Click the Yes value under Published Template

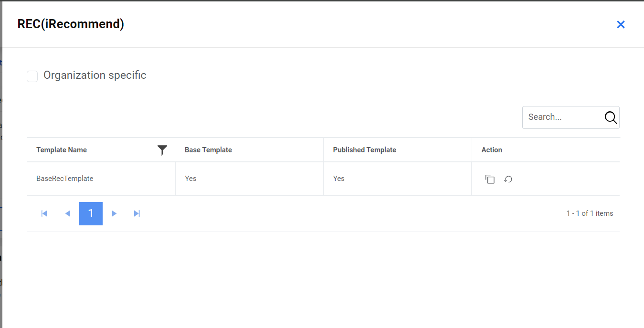point(338,179)
